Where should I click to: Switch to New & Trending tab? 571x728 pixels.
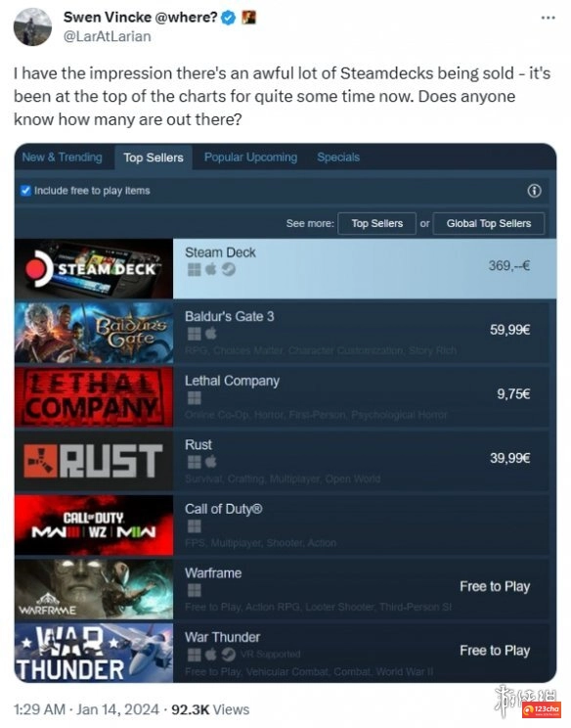pos(63,158)
